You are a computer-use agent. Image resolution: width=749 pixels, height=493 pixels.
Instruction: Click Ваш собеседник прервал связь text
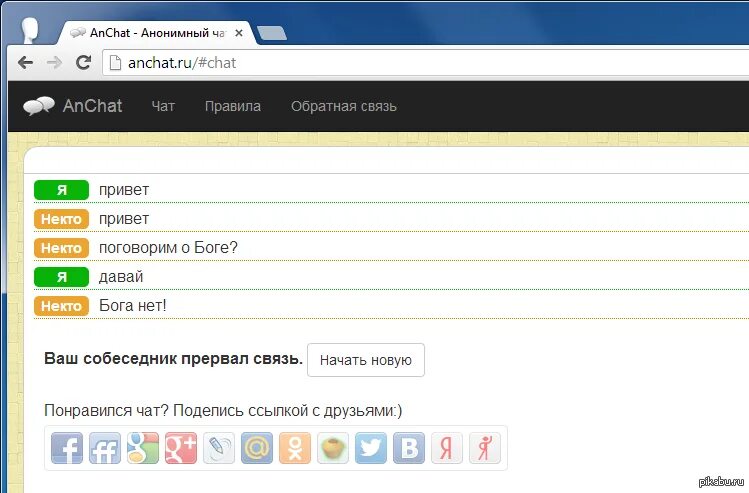click(173, 359)
